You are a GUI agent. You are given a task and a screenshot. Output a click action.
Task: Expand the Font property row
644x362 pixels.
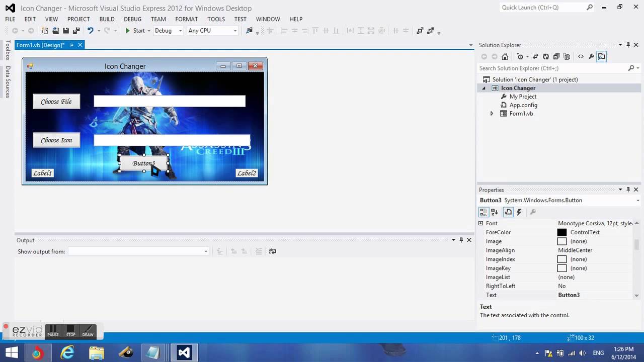pyautogui.click(x=480, y=223)
